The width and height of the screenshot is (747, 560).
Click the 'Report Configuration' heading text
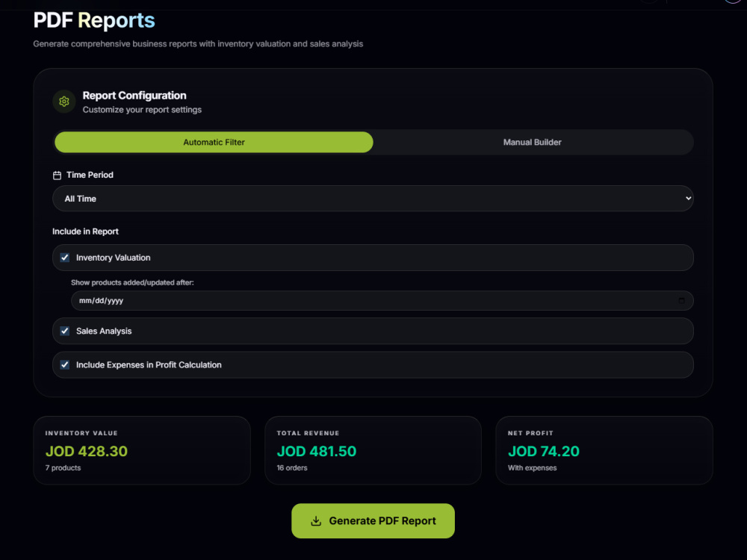[x=134, y=96]
